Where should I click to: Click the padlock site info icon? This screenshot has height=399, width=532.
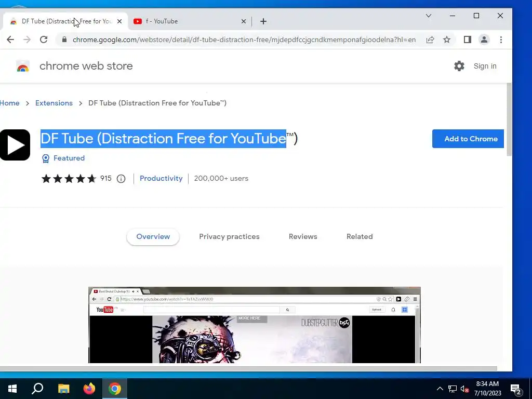click(x=64, y=39)
